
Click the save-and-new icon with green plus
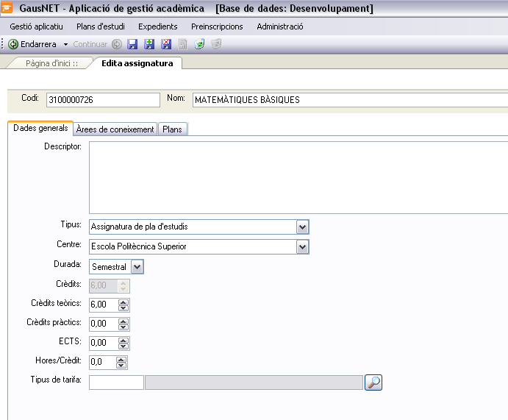(150, 44)
